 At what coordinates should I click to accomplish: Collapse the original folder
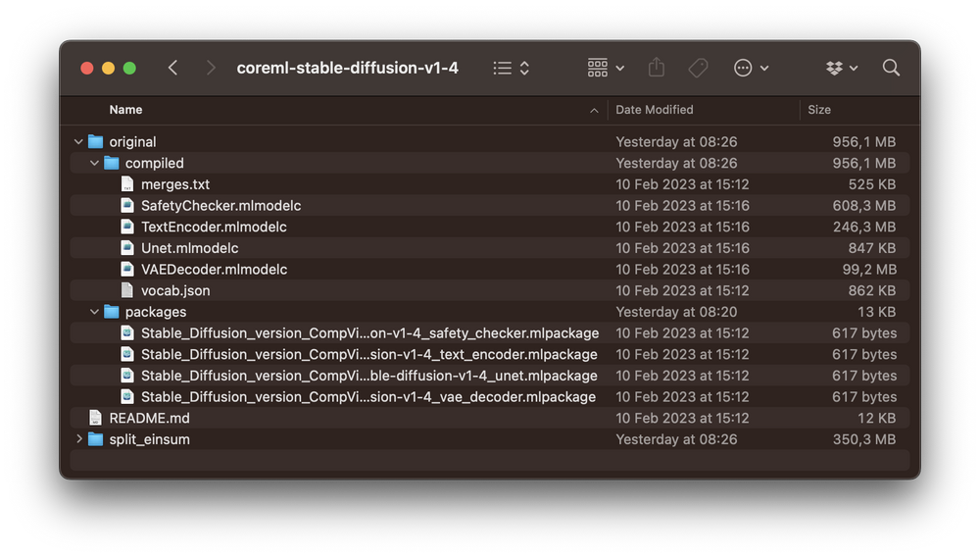(78, 142)
